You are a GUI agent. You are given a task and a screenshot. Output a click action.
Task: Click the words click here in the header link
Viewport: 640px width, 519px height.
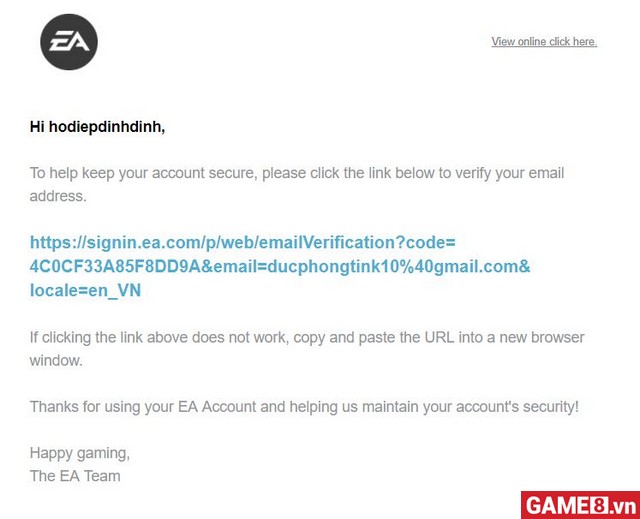point(573,41)
